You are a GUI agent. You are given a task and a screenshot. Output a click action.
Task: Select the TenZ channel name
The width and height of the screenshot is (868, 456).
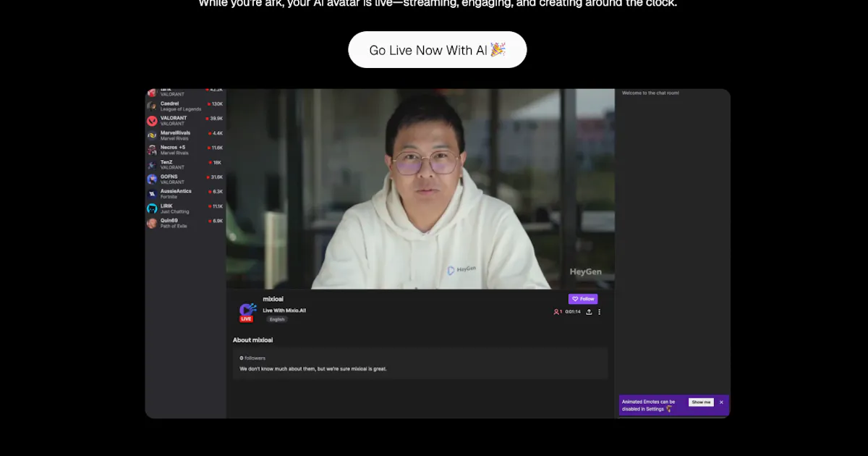(166, 162)
